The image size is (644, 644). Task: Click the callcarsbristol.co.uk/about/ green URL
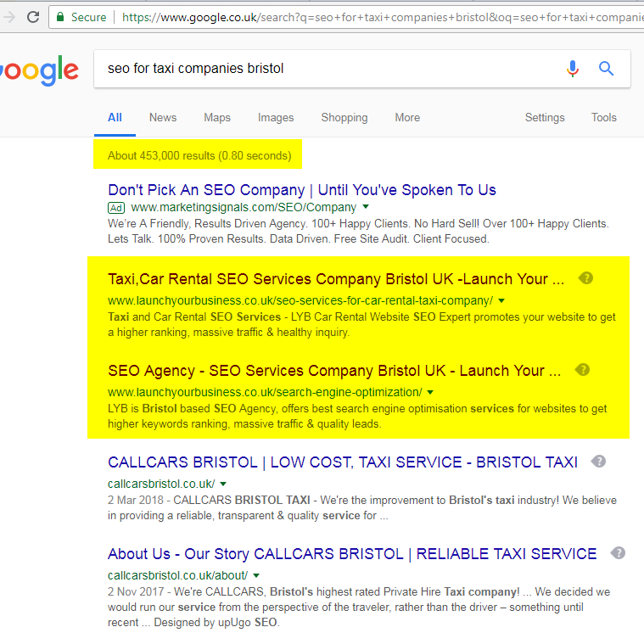(177, 576)
